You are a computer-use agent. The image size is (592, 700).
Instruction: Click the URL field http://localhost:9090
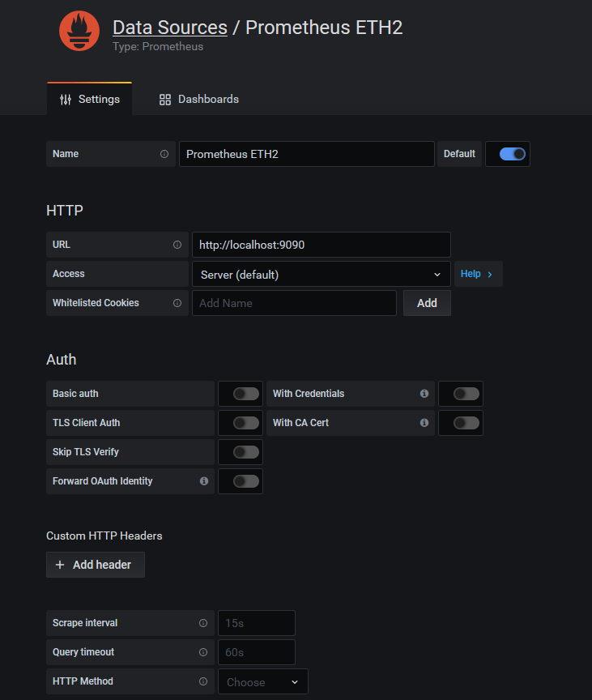coord(322,245)
